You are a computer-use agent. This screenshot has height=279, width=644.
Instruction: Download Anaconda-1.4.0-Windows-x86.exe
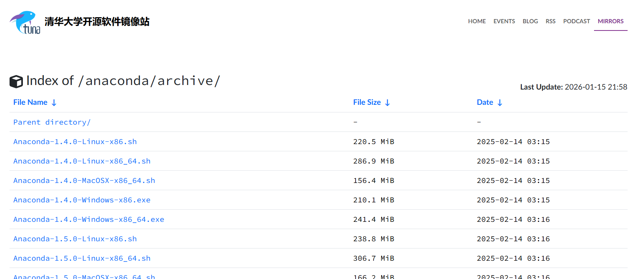82,200
